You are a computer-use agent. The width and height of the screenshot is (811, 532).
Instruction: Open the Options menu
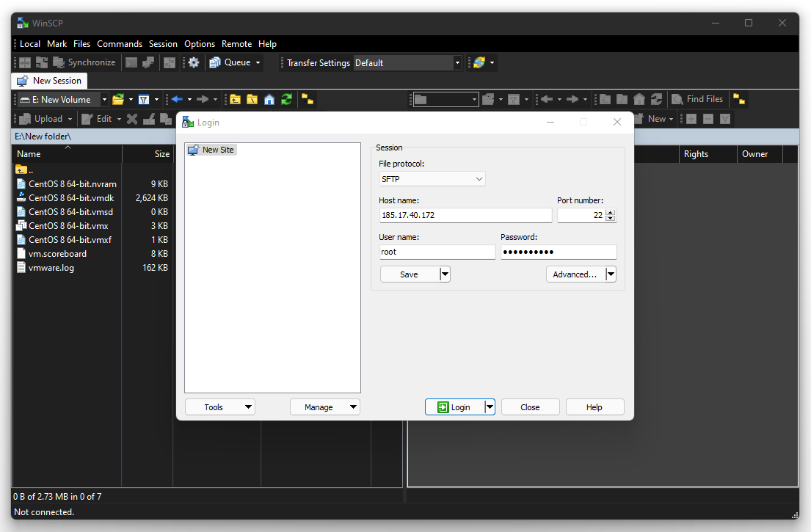coord(200,44)
